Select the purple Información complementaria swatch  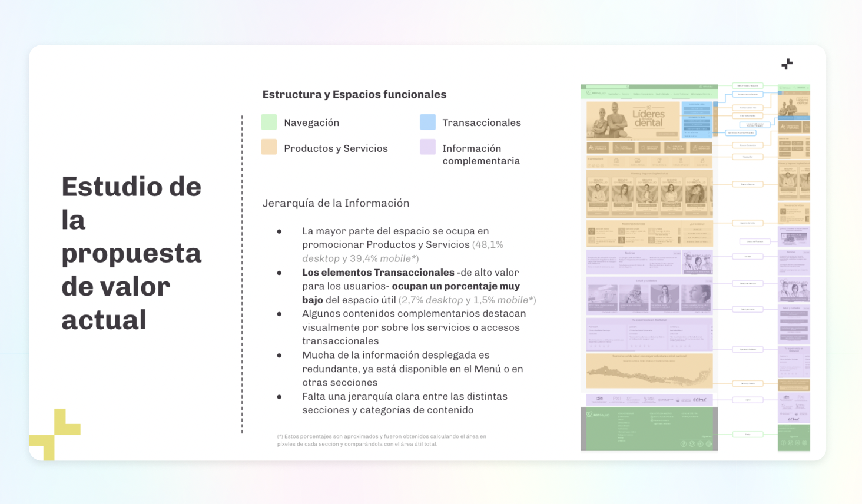tap(427, 147)
